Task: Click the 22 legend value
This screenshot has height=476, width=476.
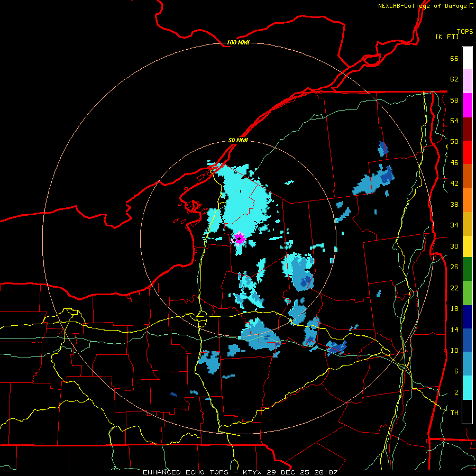Action: click(454, 288)
